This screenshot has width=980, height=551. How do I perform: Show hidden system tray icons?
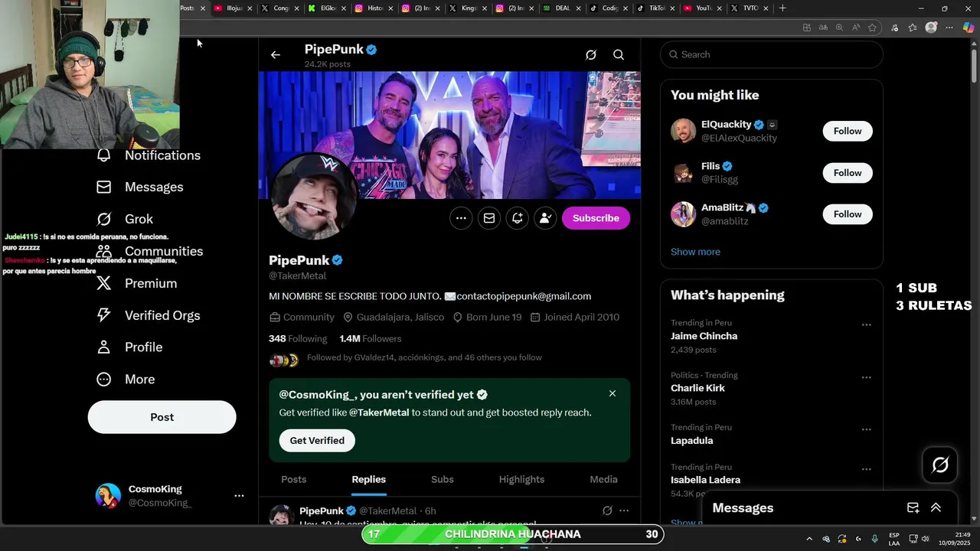(x=808, y=539)
